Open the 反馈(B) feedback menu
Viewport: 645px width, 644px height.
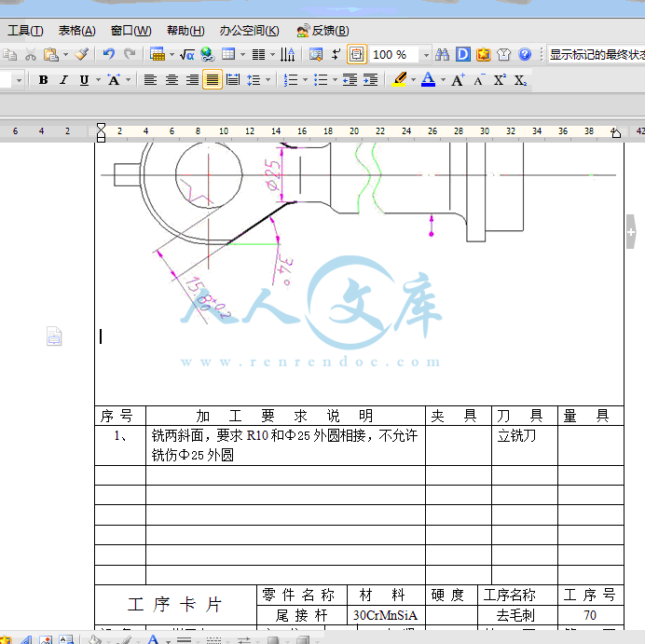point(322,31)
